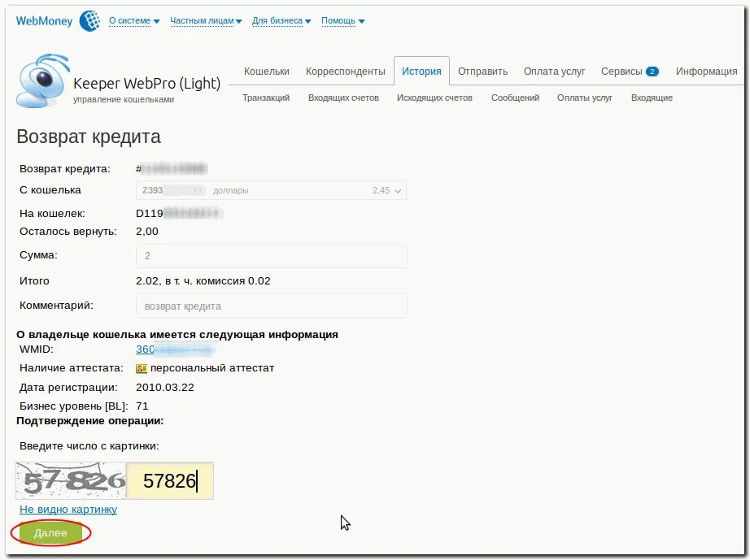Click the Итого 2.02 commission text
The width and height of the screenshot is (750, 560).
pyautogui.click(x=203, y=281)
